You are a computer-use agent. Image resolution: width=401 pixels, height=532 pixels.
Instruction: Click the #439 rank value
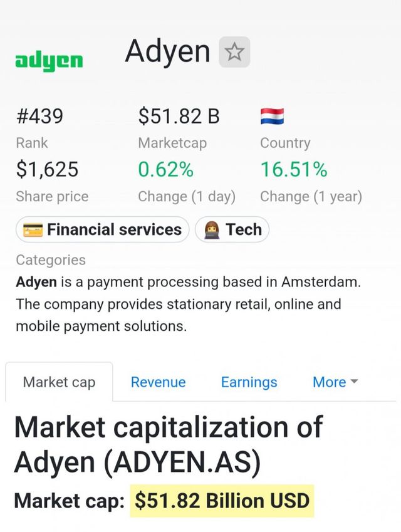(39, 116)
